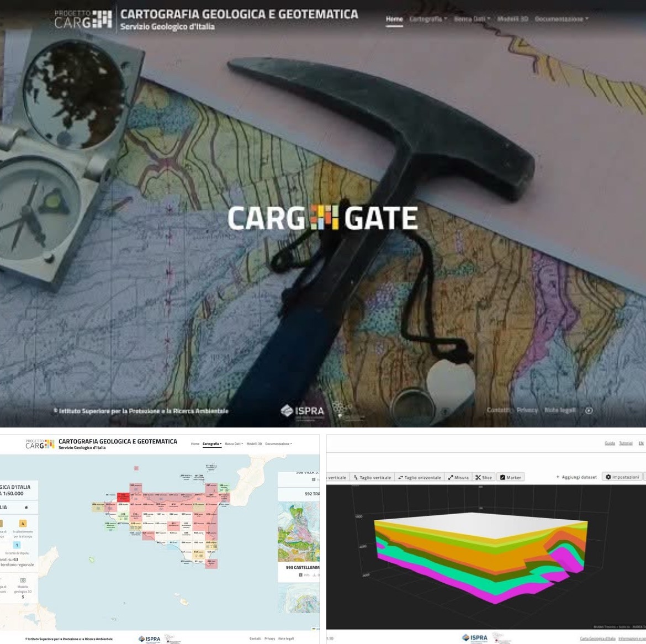Screen dimensions: 646x644
Task: Open Note legali in the Sicily map page footer
Action: [286, 638]
